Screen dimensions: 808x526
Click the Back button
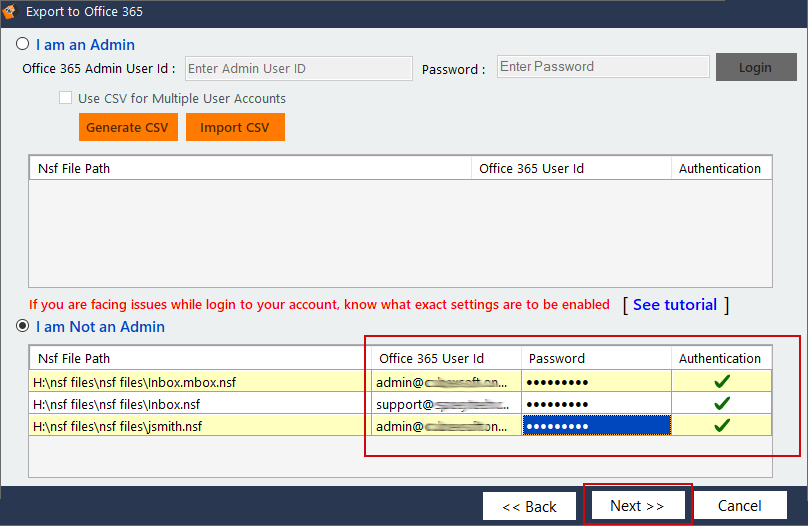click(x=529, y=506)
